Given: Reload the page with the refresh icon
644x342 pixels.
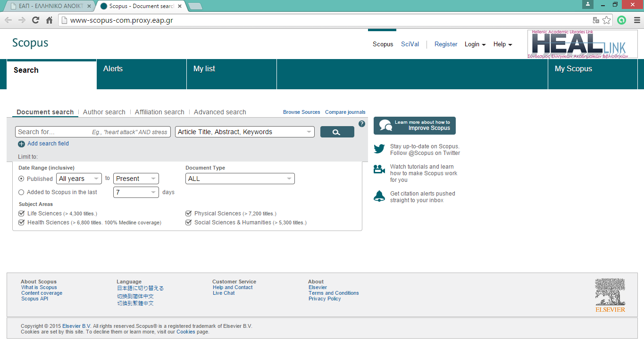Looking at the screenshot, I should (x=35, y=20).
